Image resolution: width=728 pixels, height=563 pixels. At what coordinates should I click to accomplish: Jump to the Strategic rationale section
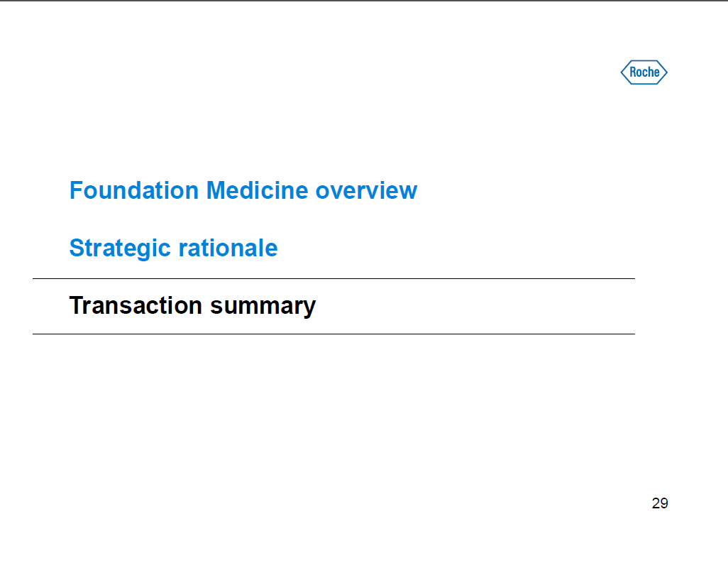point(173,248)
